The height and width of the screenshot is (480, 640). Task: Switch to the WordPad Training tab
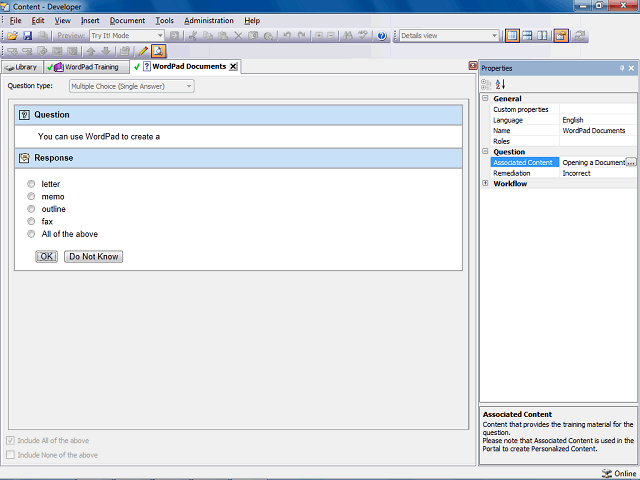pos(85,67)
